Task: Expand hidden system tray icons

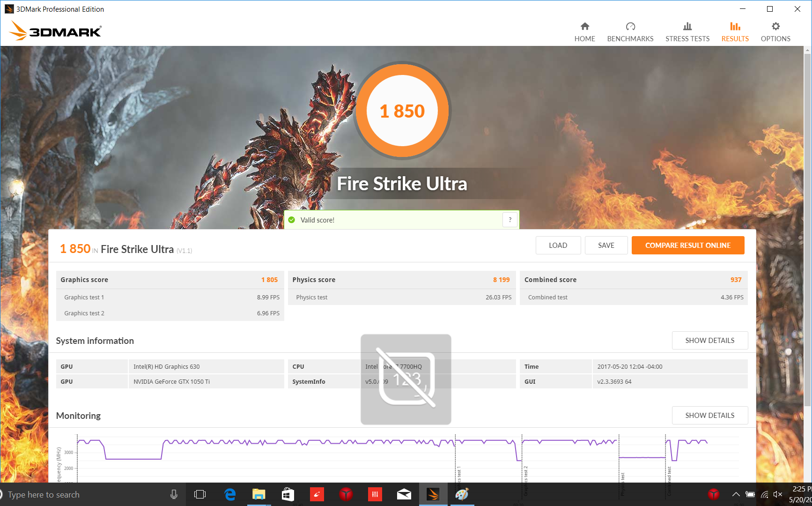Action: (x=736, y=494)
